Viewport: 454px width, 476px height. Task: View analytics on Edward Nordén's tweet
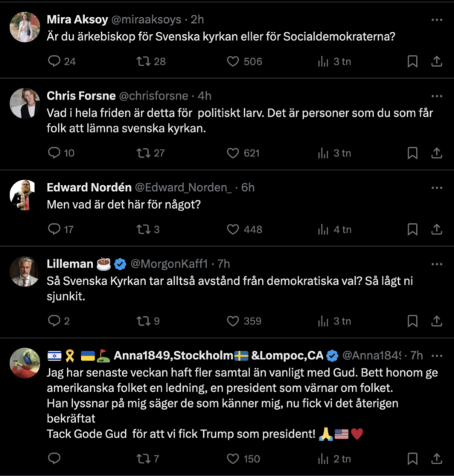323,229
